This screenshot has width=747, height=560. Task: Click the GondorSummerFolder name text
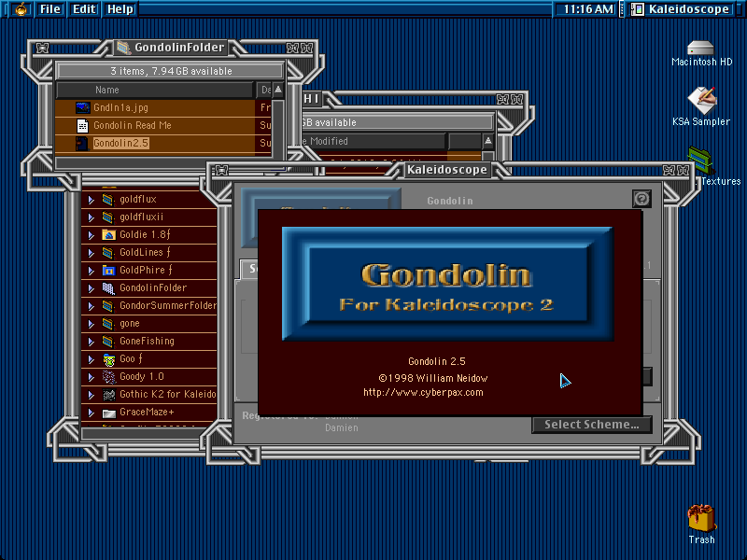coord(168,306)
